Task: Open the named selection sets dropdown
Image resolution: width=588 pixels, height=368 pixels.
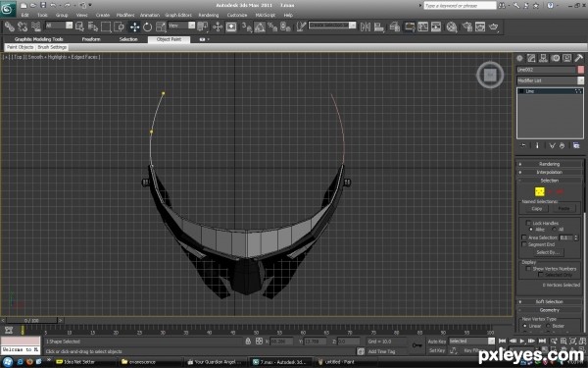Action: coord(332,26)
